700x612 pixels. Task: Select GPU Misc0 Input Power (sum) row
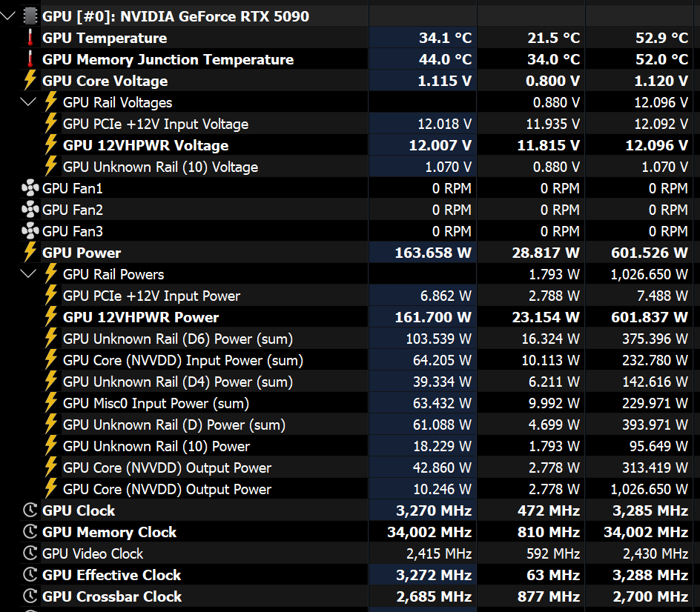pos(156,403)
